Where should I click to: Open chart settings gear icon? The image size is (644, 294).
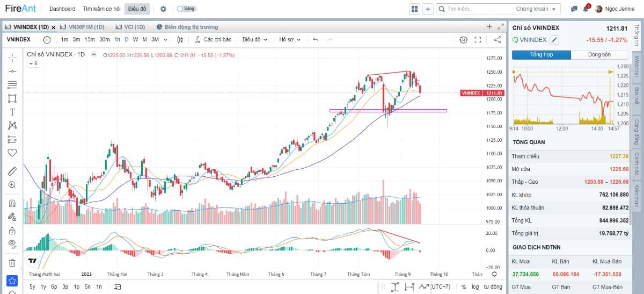point(464,39)
